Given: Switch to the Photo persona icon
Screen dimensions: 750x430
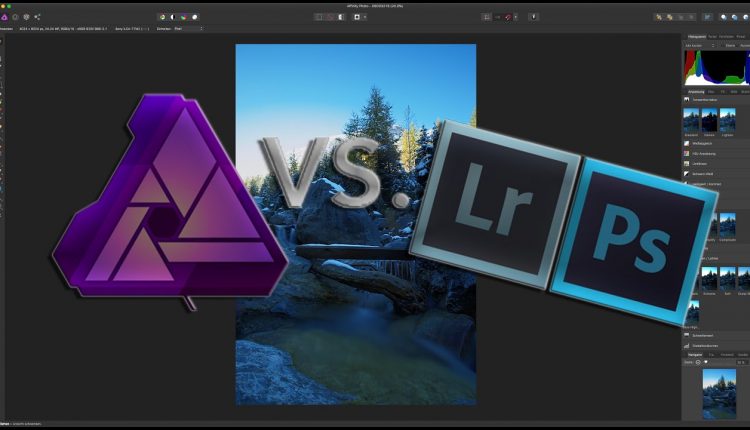Looking at the screenshot, I should coord(4,17).
